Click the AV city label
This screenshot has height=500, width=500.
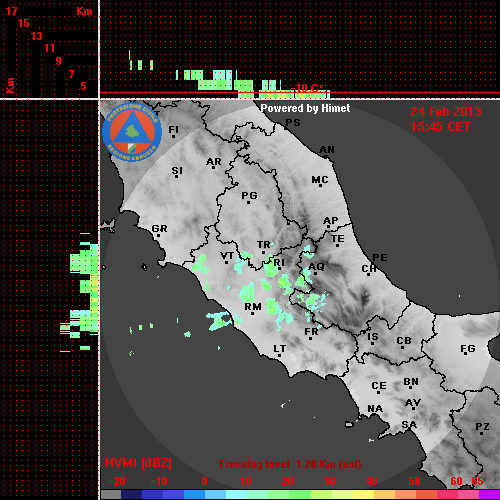click(x=413, y=403)
